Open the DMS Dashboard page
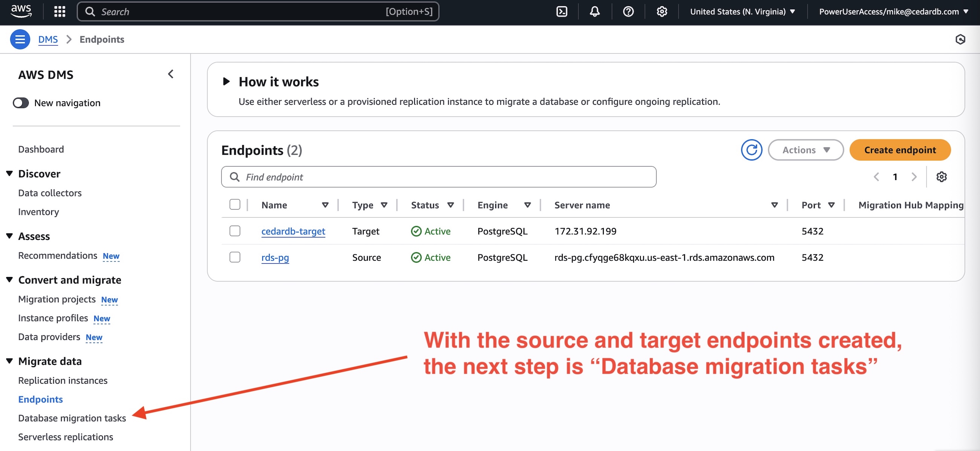 (41, 149)
